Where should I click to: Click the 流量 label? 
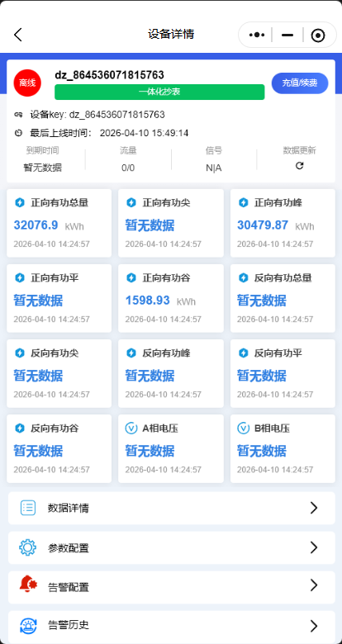point(128,150)
